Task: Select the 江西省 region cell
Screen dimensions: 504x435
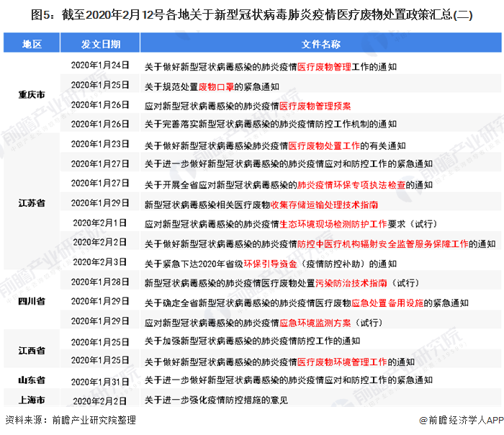Action: tap(32, 351)
